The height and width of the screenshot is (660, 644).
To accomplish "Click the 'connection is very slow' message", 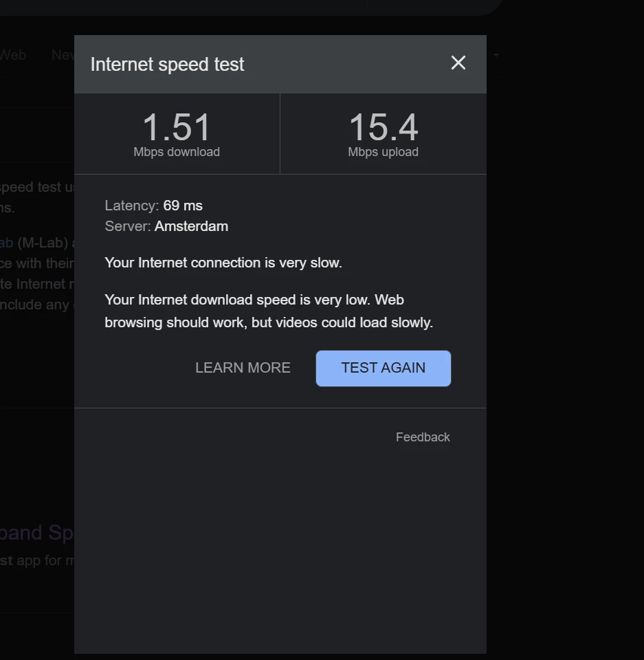I will (223, 263).
